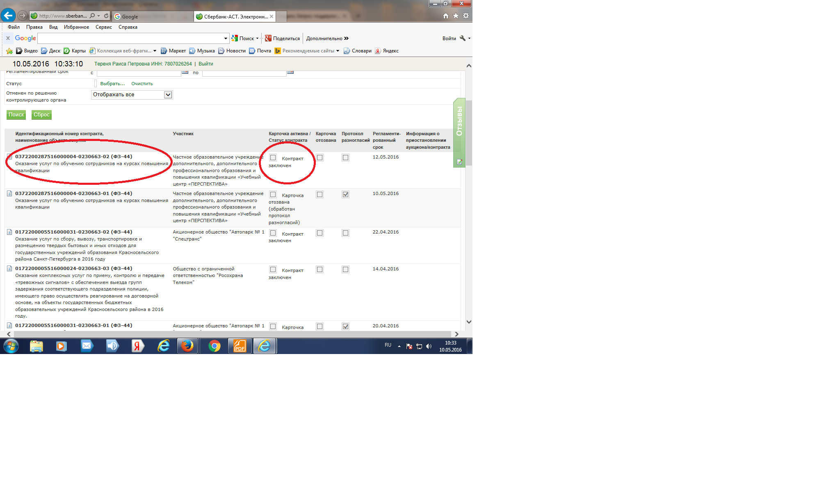This screenshot has width=817, height=504.
Task: Open favorites star icon in browser
Action: tap(456, 16)
